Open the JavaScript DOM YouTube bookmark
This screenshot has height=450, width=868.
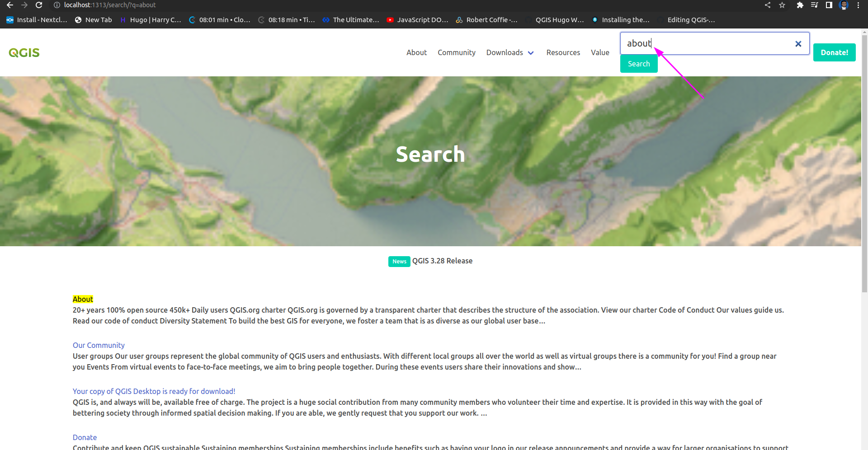tap(417, 19)
